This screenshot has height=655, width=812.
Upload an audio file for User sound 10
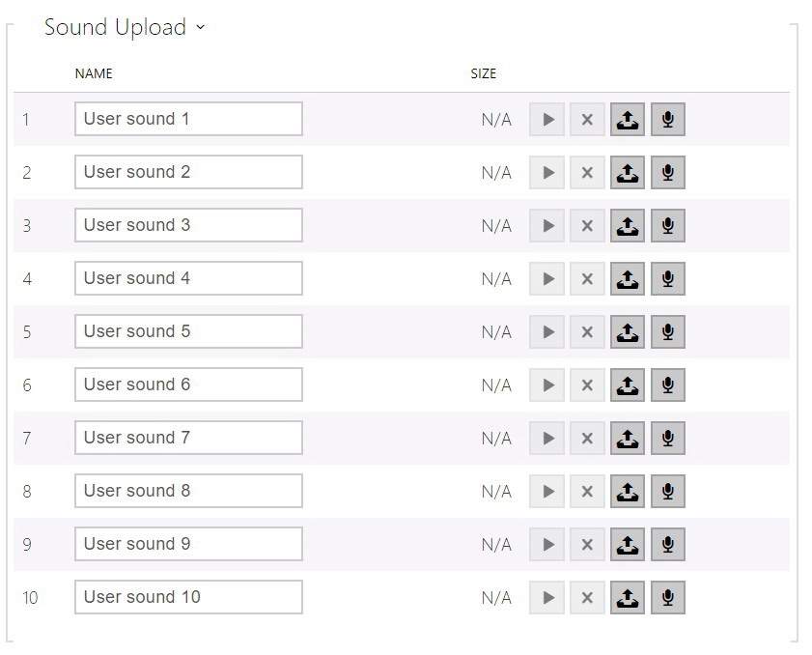point(627,597)
